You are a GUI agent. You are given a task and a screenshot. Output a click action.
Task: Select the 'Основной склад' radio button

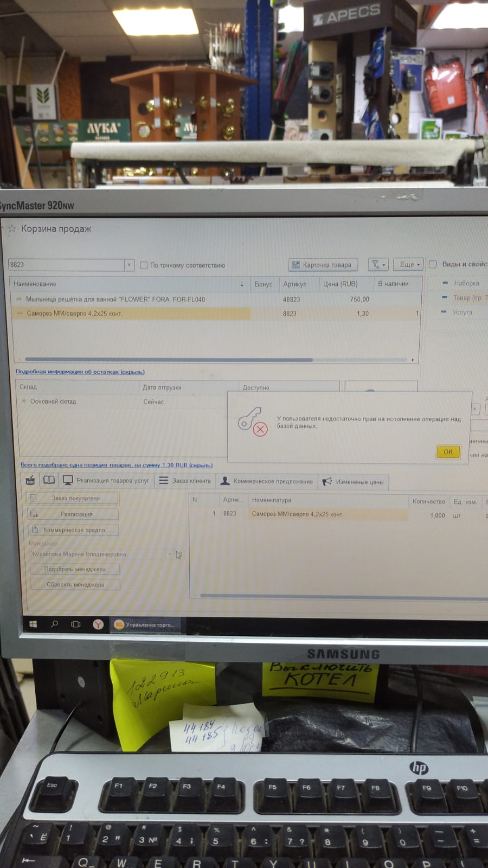pyautogui.click(x=24, y=401)
